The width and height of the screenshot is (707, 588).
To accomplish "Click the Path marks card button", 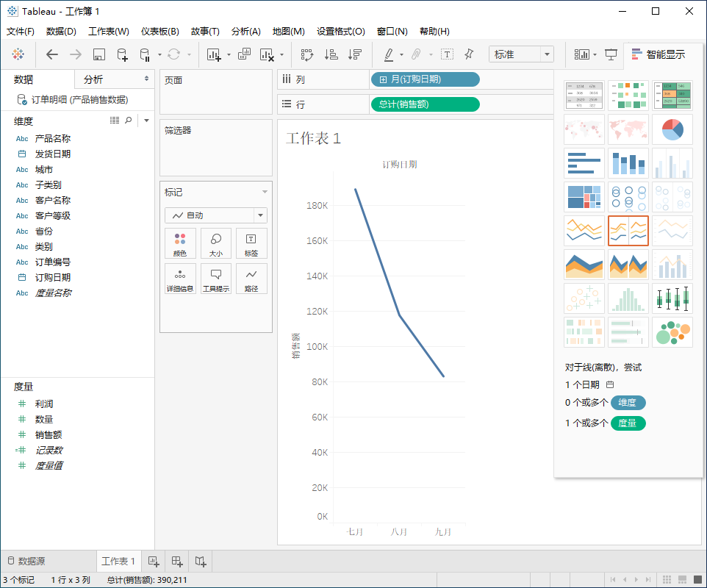I will 251,279.
